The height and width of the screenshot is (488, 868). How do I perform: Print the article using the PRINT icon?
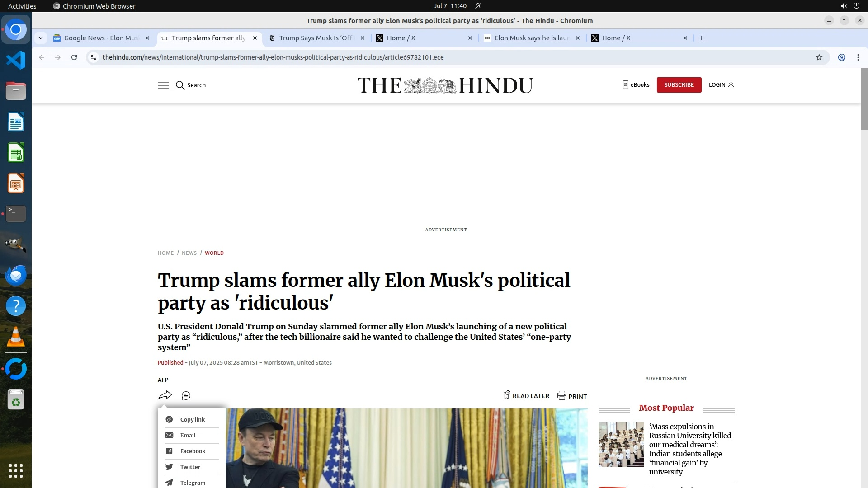click(x=572, y=396)
